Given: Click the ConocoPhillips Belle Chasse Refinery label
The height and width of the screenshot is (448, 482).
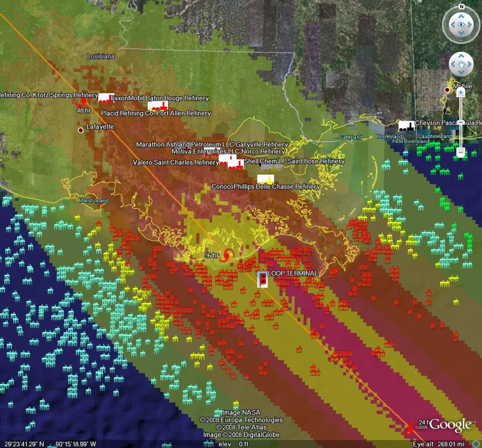Looking at the screenshot, I should (x=266, y=187).
